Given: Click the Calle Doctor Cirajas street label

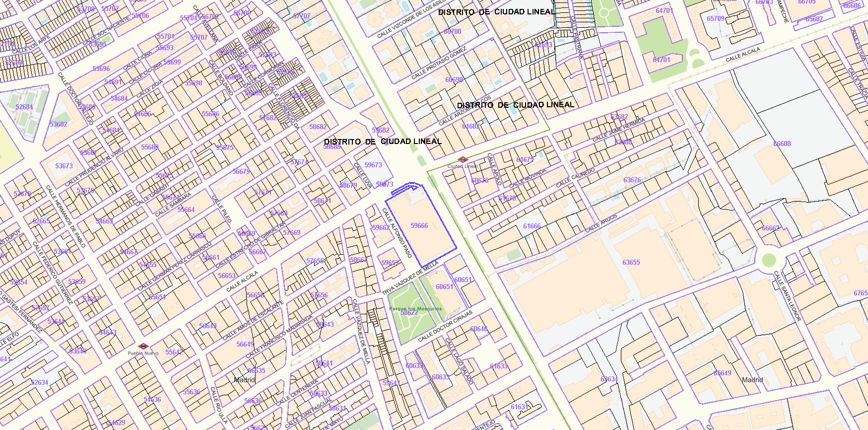Looking at the screenshot, I should pos(445,326).
